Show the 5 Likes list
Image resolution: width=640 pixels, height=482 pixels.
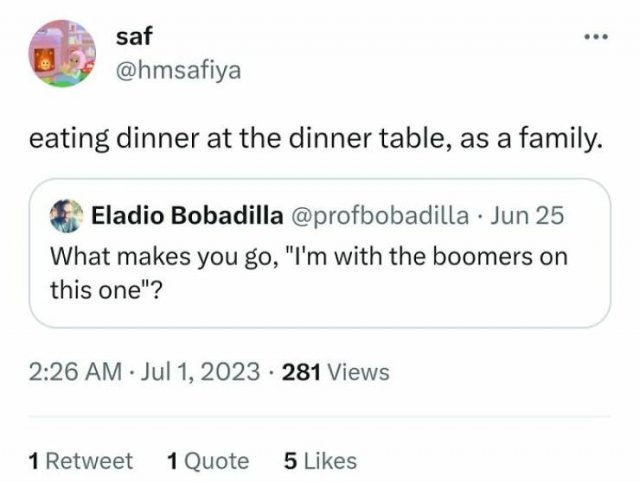point(320,461)
